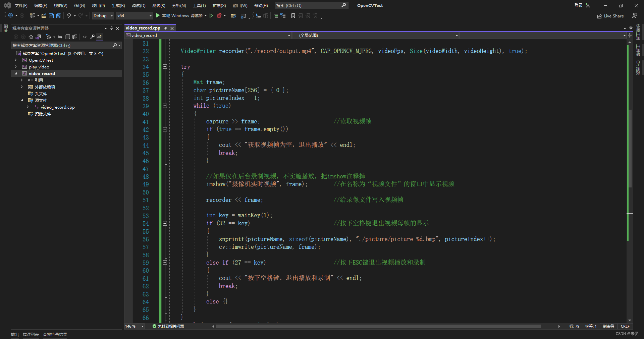Toggle a bookmark with the bookmark icon
This screenshot has width=644, height=339.
293,16
